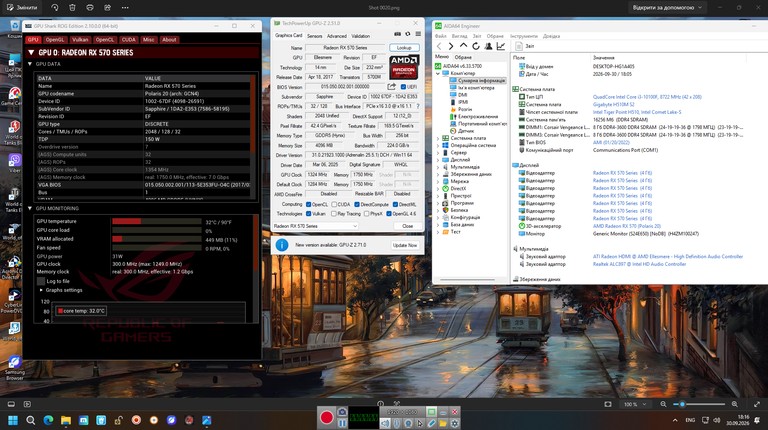Click the gear settings icon in recorder

455,423
